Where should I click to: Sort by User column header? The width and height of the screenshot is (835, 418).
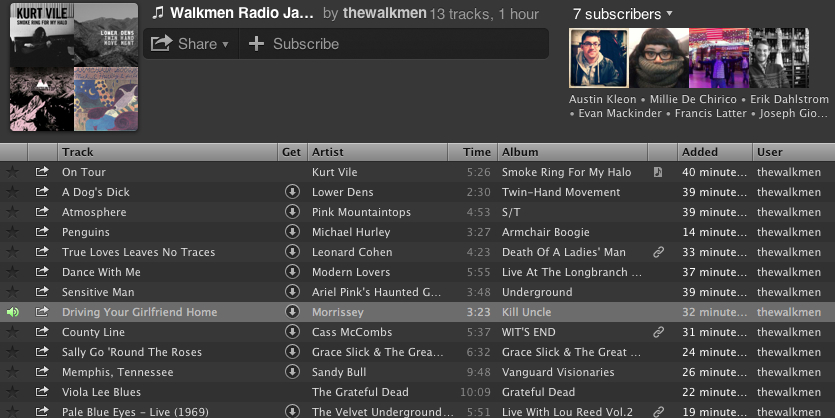click(x=793, y=152)
